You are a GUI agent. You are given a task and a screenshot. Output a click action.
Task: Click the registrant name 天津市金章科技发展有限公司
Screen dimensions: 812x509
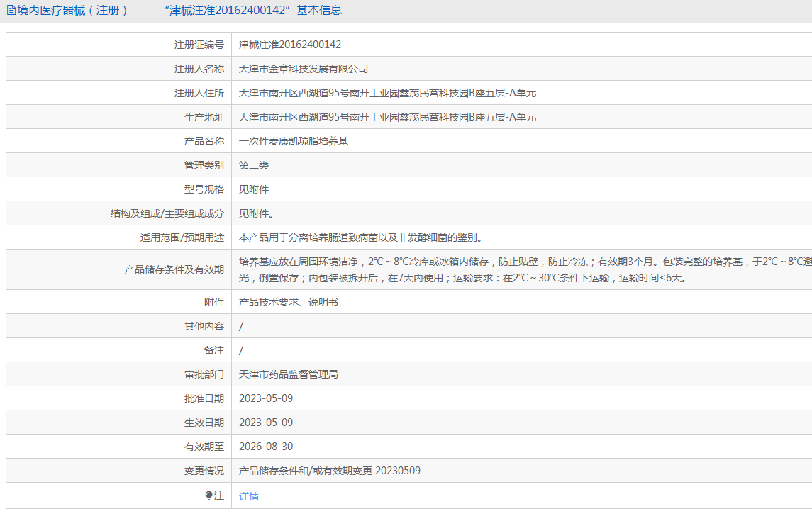point(304,69)
